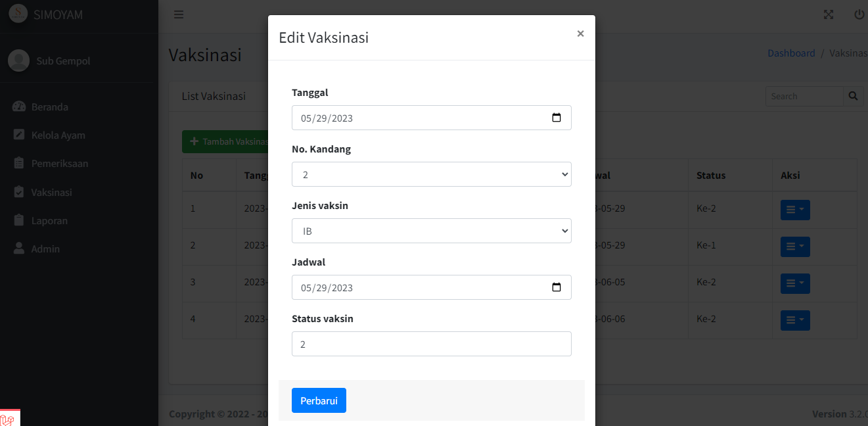This screenshot has height=426, width=868.
Task: Click inside the Status vaksin input field
Action: (431, 344)
